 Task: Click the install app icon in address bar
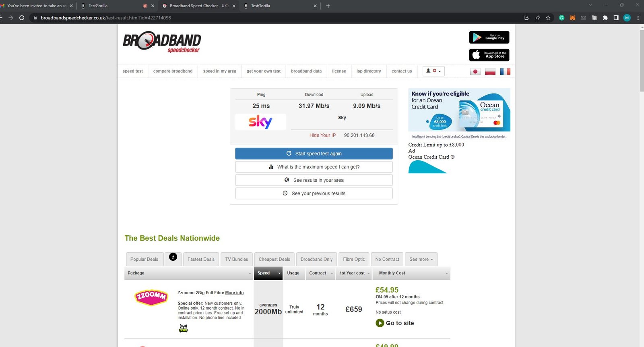click(x=526, y=18)
